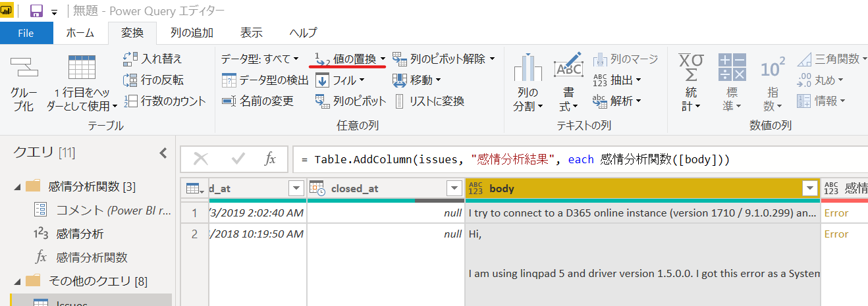The width and height of the screenshot is (868, 306).
Task: Click null closed_at cell in row 1
Action: coord(386,213)
